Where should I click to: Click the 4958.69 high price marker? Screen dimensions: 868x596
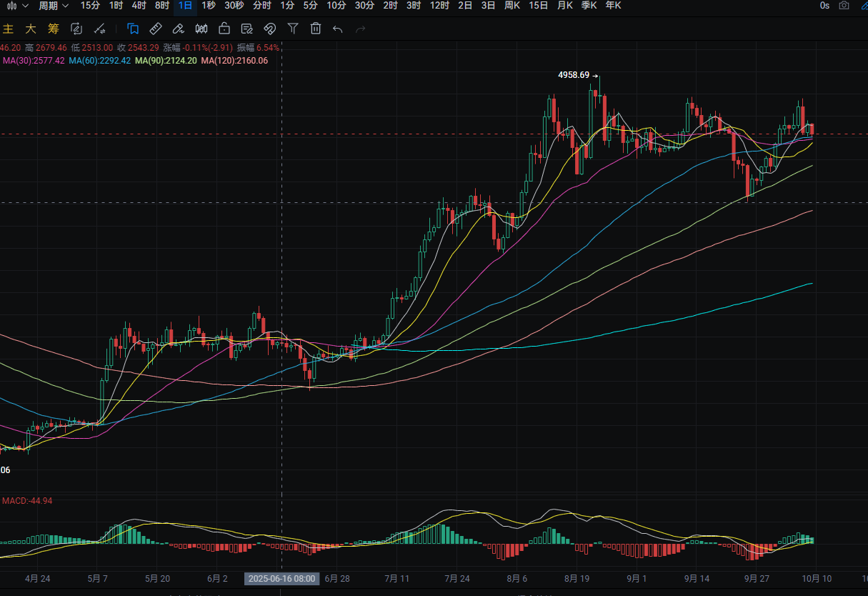[x=574, y=75]
